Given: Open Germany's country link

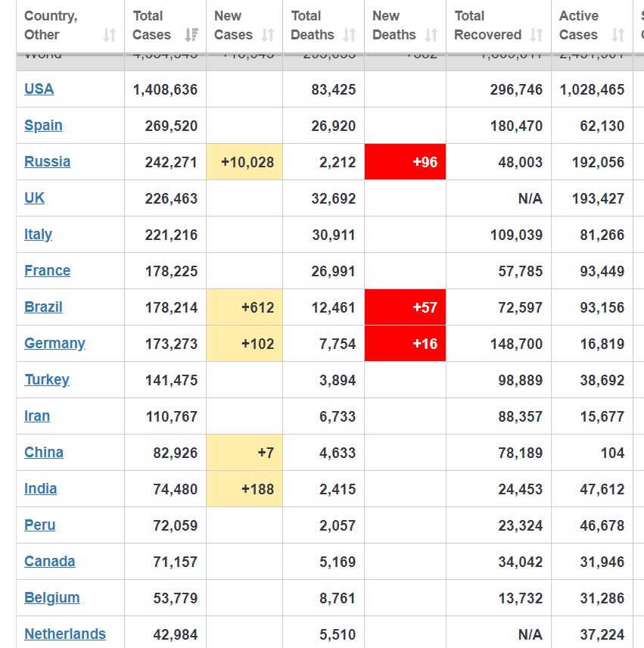Looking at the screenshot, I should (54, 343).
